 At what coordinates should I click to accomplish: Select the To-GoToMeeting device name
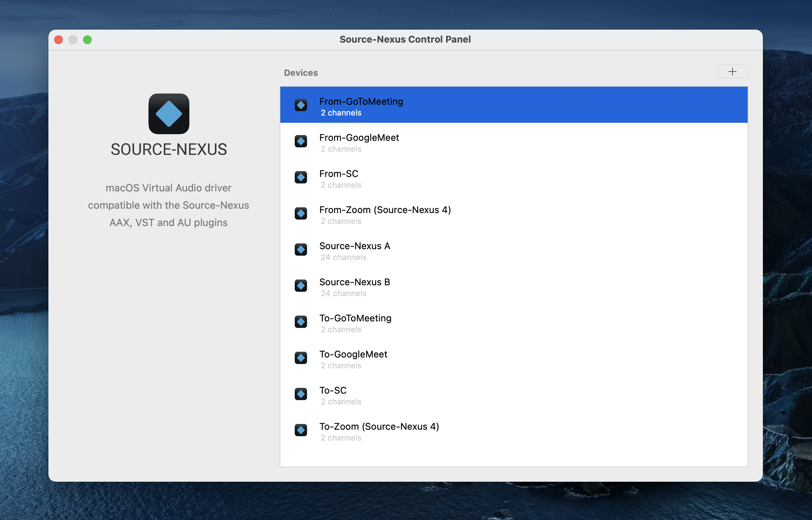coord(355,318)
